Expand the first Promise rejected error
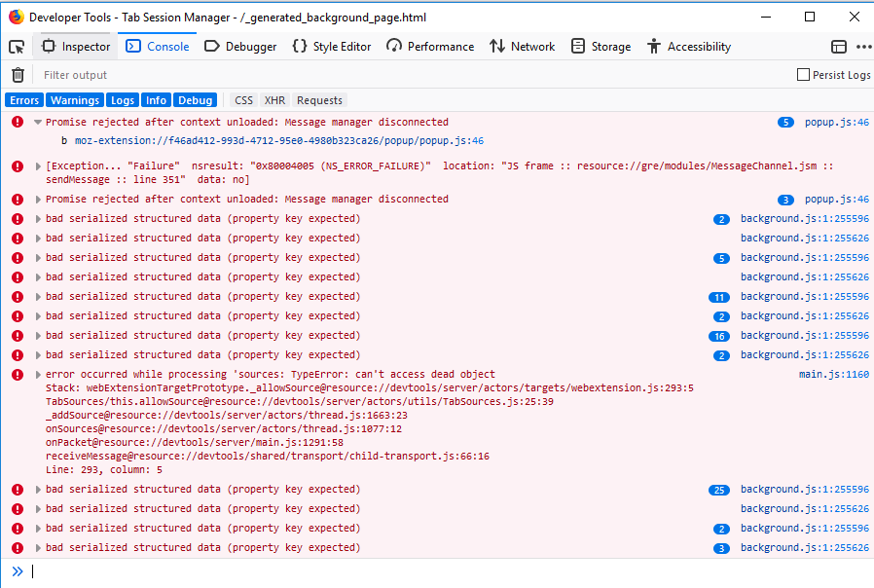This screenshot has width=874, height=588. tap(37, 121)
